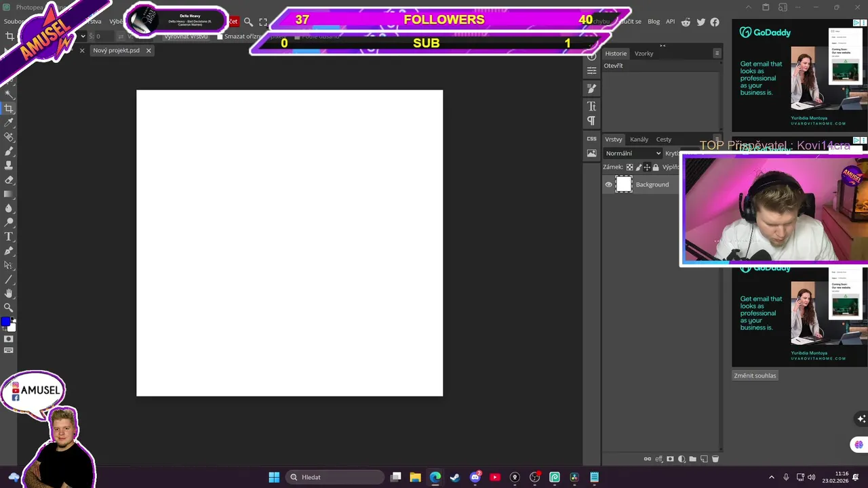Screen dimensions: 868x488
Task: Open the search magnifier in the top bar
Action: click(x=248, y=22)
